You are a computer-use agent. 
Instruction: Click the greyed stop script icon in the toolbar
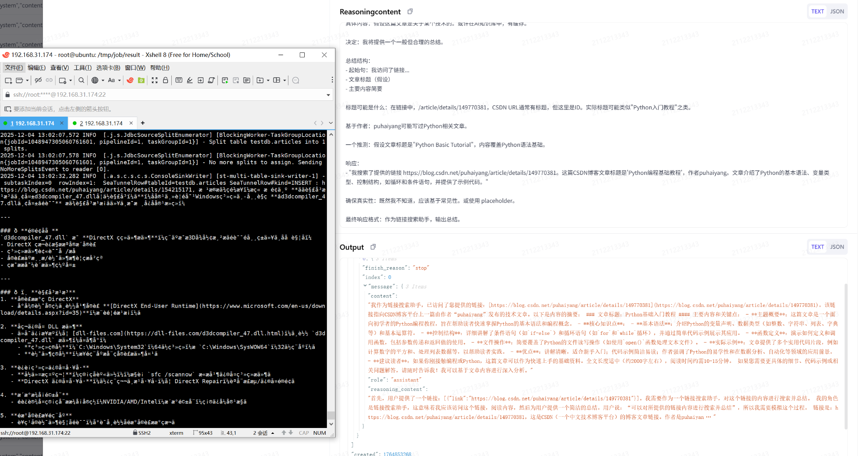click(236, 80)
